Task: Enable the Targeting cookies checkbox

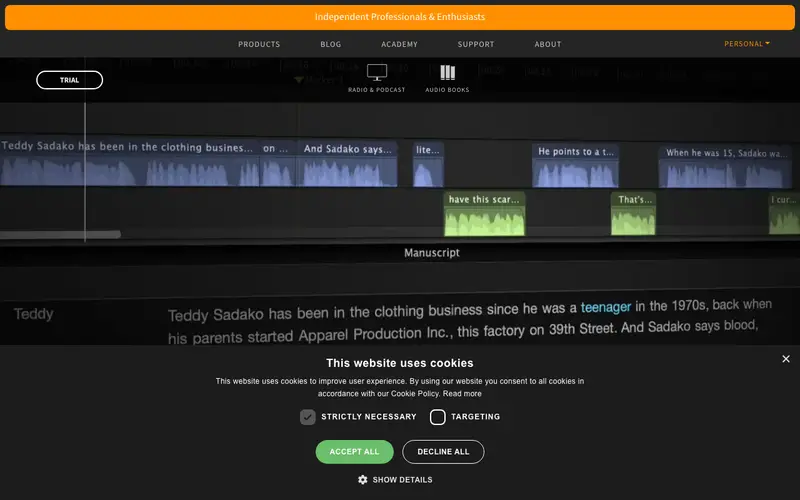Action: click(x=438, y=417)
